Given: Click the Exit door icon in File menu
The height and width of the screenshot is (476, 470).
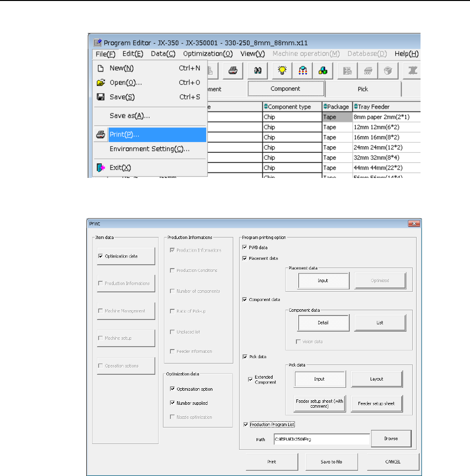Looking at the screenshot, I should [x=101, y=168].
